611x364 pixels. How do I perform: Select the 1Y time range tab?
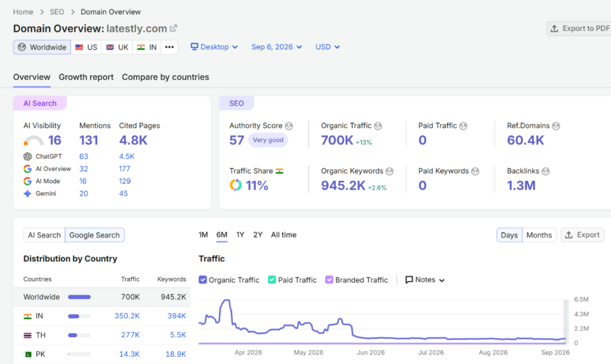pyautogui.click(x=240, y=235)
